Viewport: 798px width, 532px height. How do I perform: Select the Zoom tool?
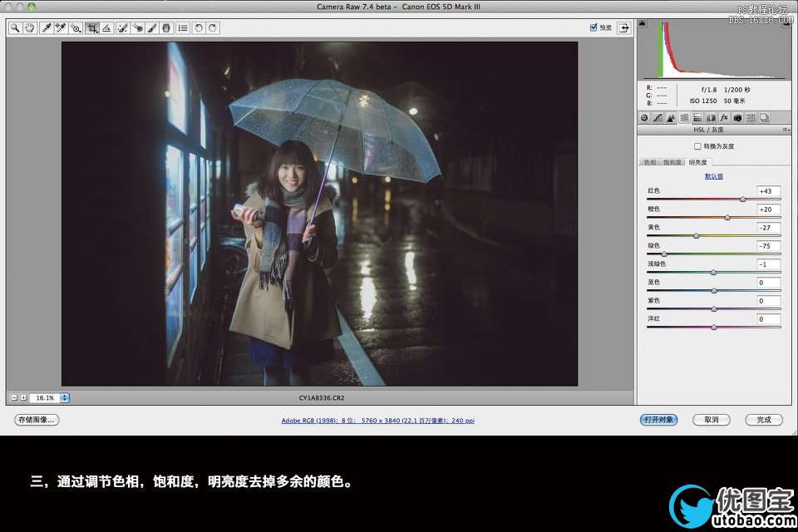tap(15, 28)
